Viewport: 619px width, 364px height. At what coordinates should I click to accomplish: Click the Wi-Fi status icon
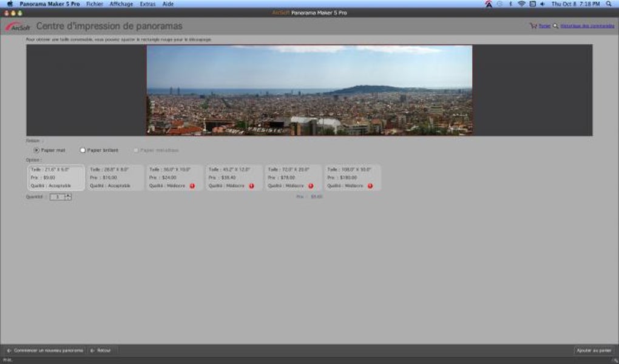[521, 4]
